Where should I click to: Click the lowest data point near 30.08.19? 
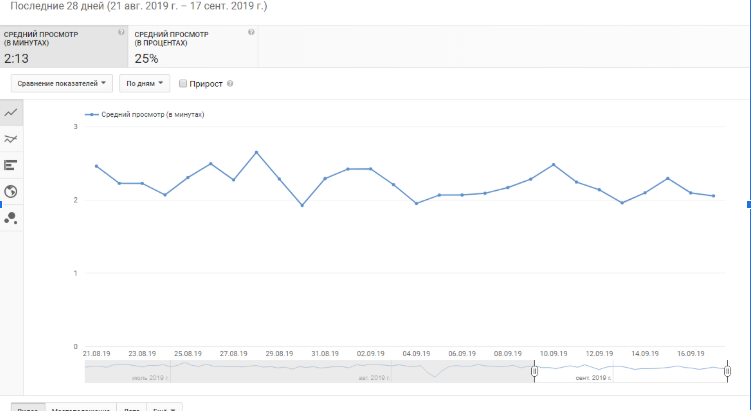pyautogui.click(x=302, y=206)
